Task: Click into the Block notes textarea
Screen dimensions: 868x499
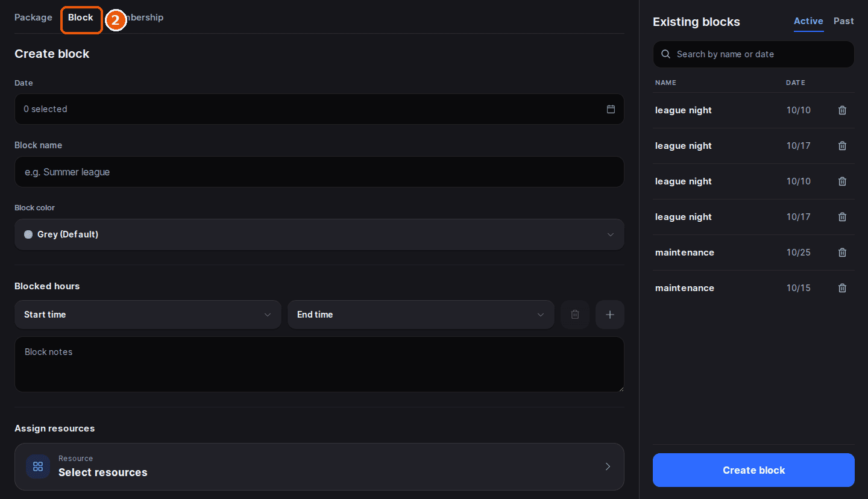Action: (319, 365)
